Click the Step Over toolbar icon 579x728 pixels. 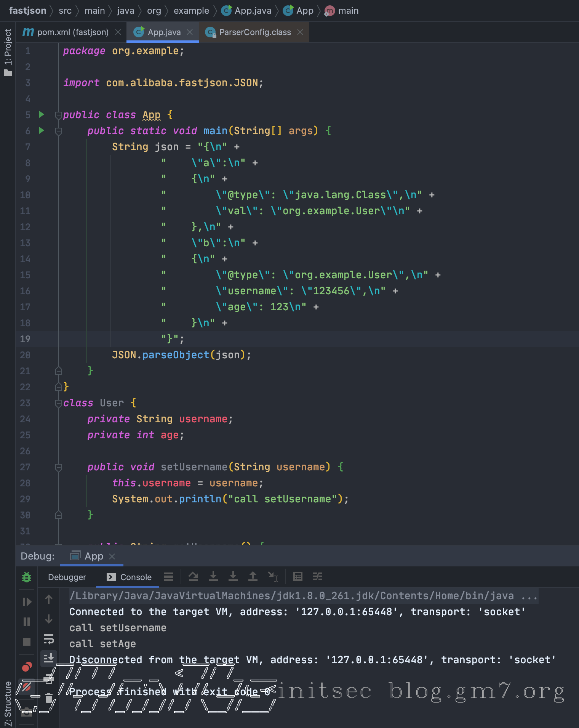194,577
